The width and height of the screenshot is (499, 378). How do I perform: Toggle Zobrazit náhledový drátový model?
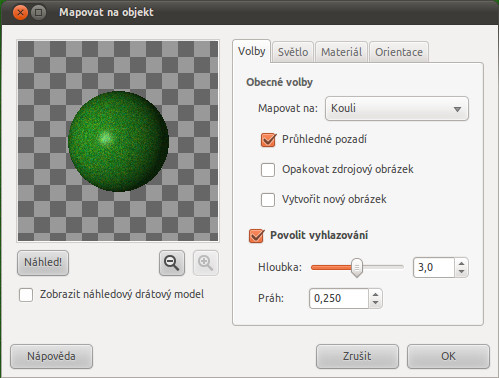[26, 295]
